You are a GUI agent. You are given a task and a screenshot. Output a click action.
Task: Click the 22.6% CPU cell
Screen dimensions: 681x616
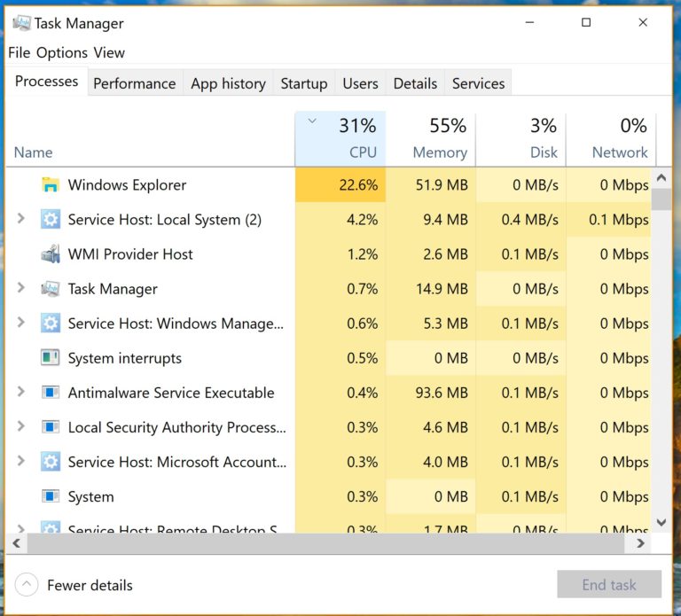tap(340, 185)
